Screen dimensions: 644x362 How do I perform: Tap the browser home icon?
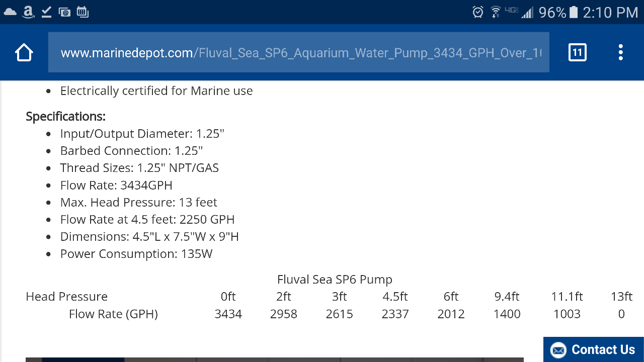tap(24, 52)
